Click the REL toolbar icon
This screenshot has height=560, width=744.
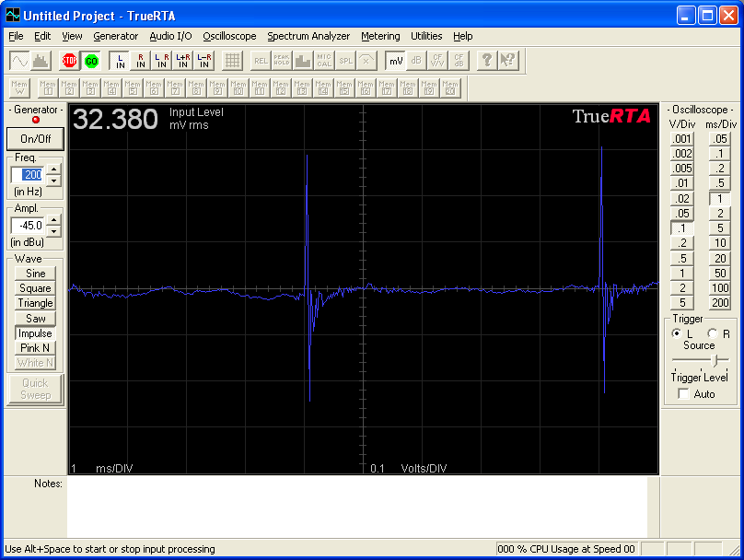tap(261, 61)
